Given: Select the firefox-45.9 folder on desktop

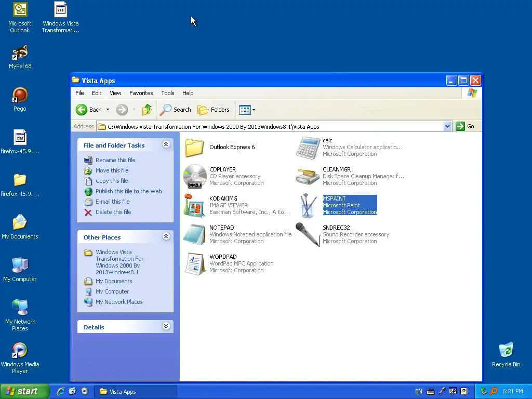Looking at the screenshot, I should click(20, 184).
